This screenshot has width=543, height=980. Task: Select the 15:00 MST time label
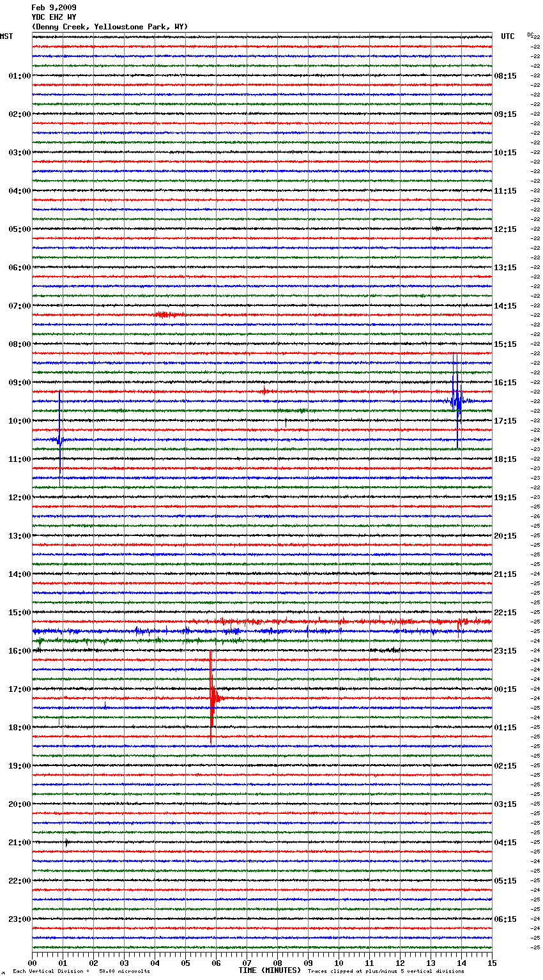pos(20,613)
